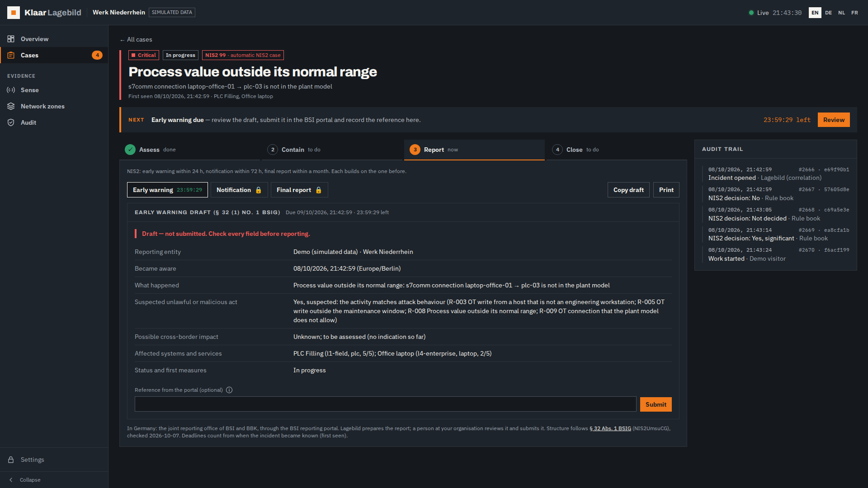Click the green Live status dot
Viewport: 868px width, 488px height.
(x=751, y=13)
